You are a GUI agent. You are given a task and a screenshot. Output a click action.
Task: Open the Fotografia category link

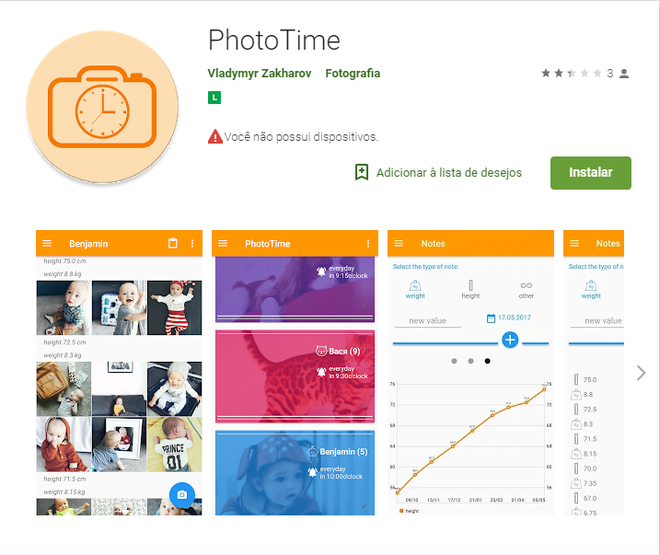coord(353,73)
